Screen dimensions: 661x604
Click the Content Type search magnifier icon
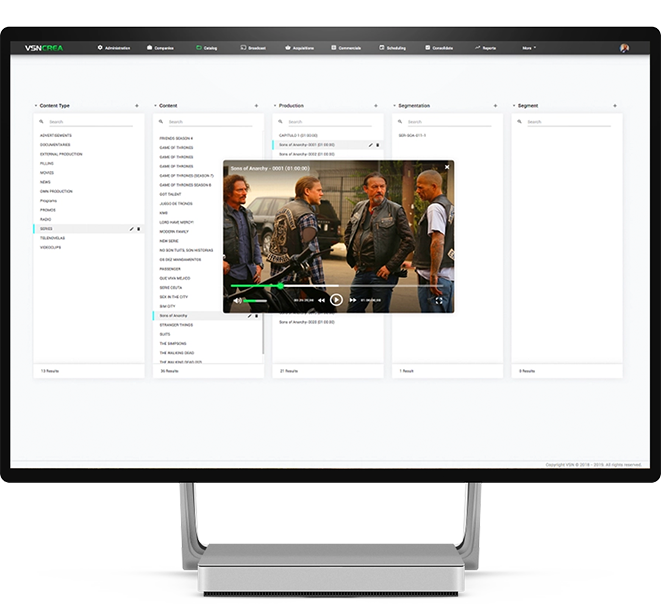pos(41,122)
